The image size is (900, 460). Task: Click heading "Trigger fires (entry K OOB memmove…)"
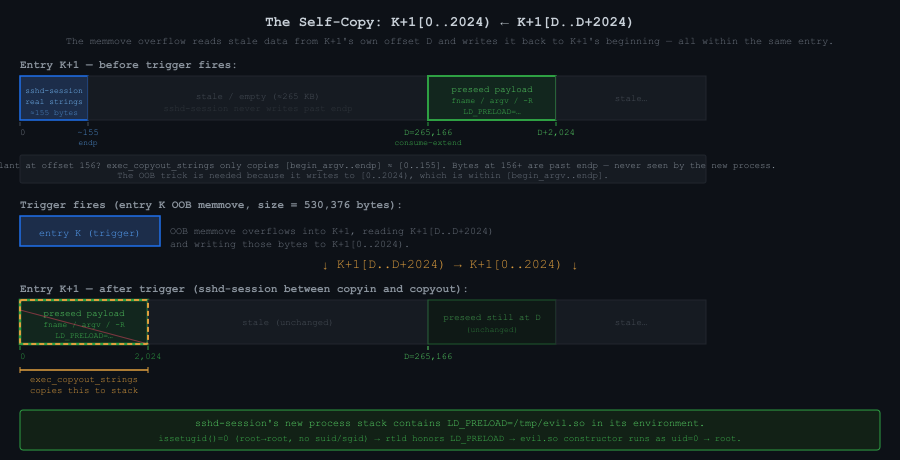[211, 205]
